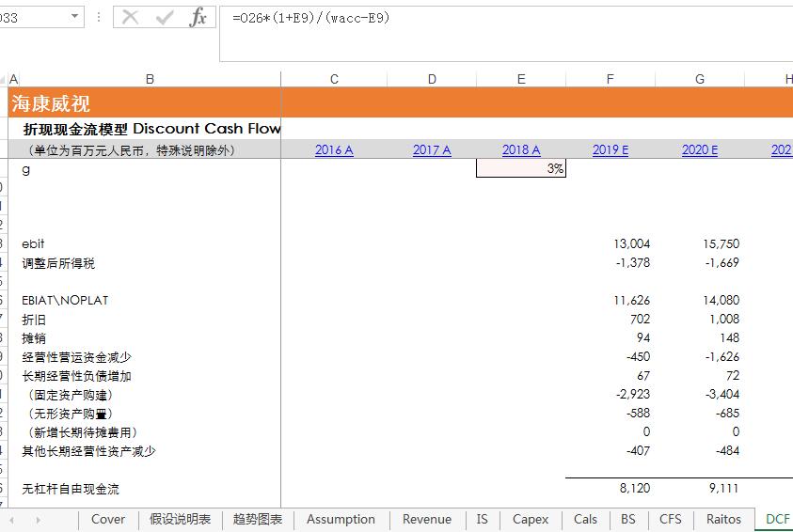Switch to the Cover sheet tab
Image resolution: width=793 pixels, height=532 pixels.
pos(108,520)
